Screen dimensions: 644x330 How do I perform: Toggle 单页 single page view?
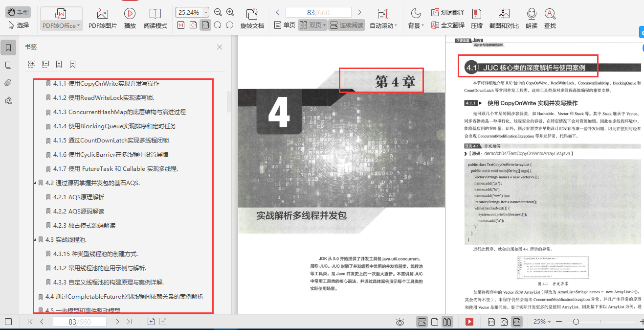pyautogui.click(x=285, y=25)
